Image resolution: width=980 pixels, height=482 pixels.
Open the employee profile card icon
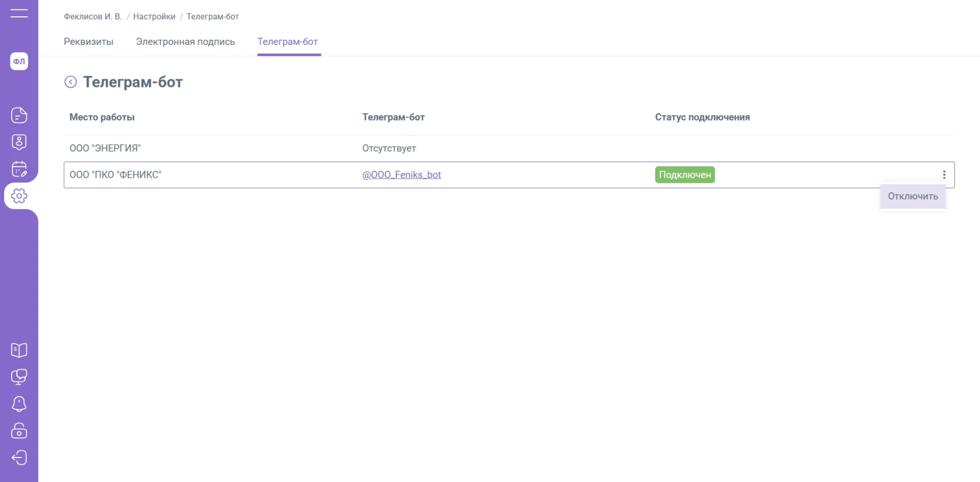pyautogui.click(x=19, y=142)
